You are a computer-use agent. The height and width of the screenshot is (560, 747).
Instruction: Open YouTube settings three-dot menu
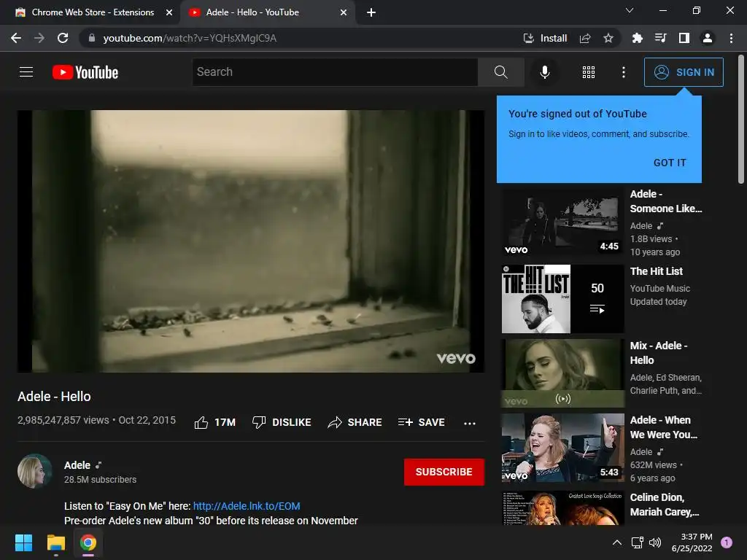[x=623, y=72]
